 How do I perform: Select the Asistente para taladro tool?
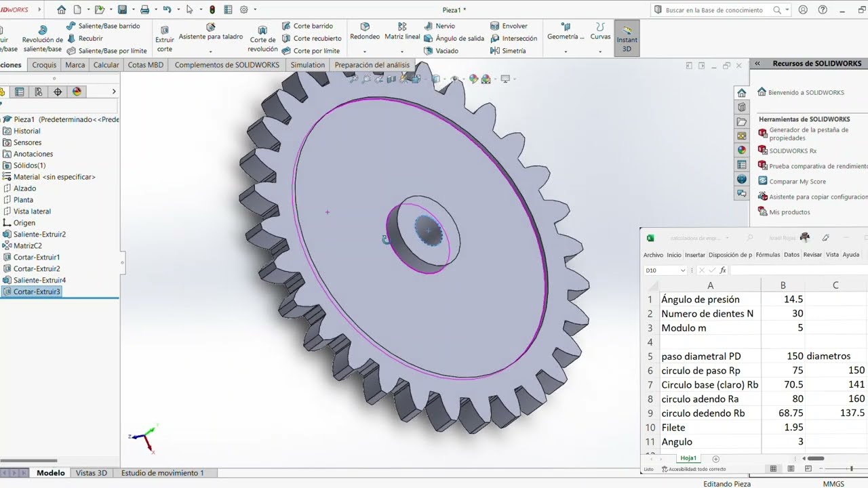click(x=210, y=32)
